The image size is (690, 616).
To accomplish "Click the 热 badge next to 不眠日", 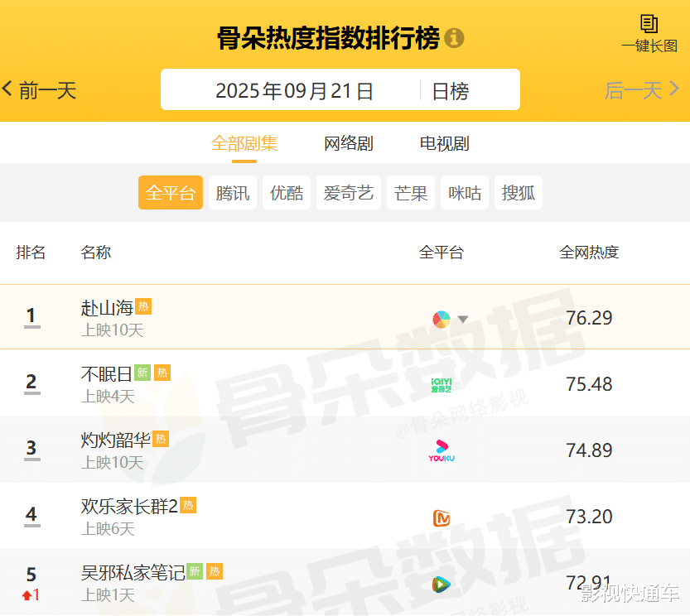I will pyautogui.click(x=162, y=373).
